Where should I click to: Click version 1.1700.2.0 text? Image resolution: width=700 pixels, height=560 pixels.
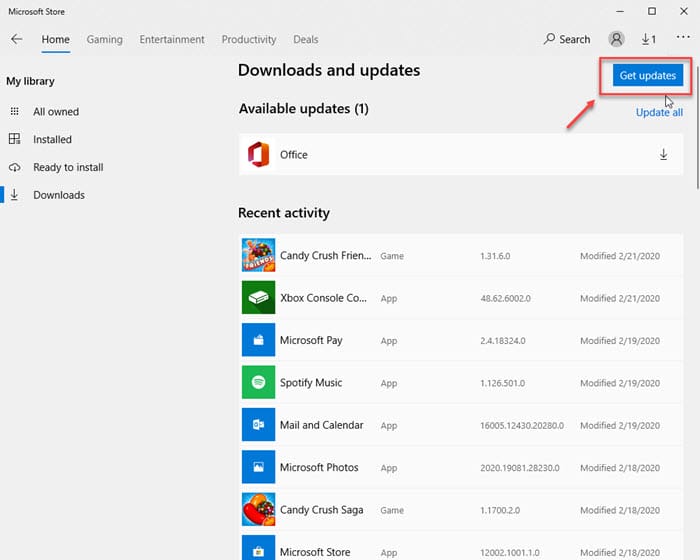click(500, 510)
